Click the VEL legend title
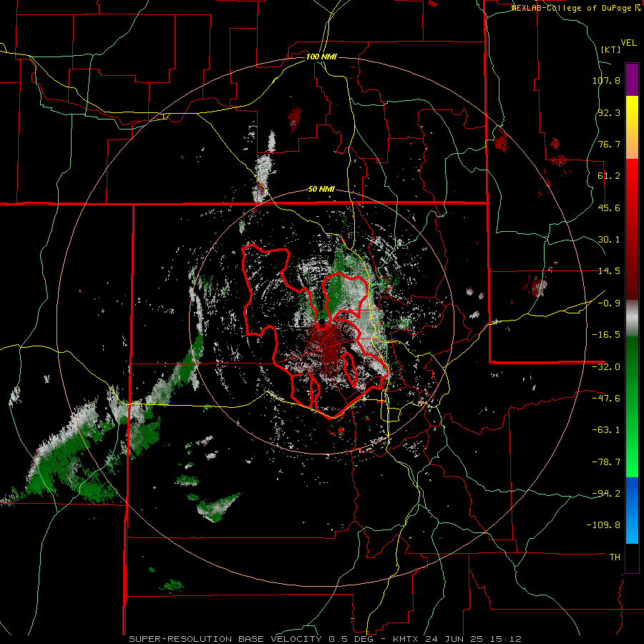 point(628,42)
